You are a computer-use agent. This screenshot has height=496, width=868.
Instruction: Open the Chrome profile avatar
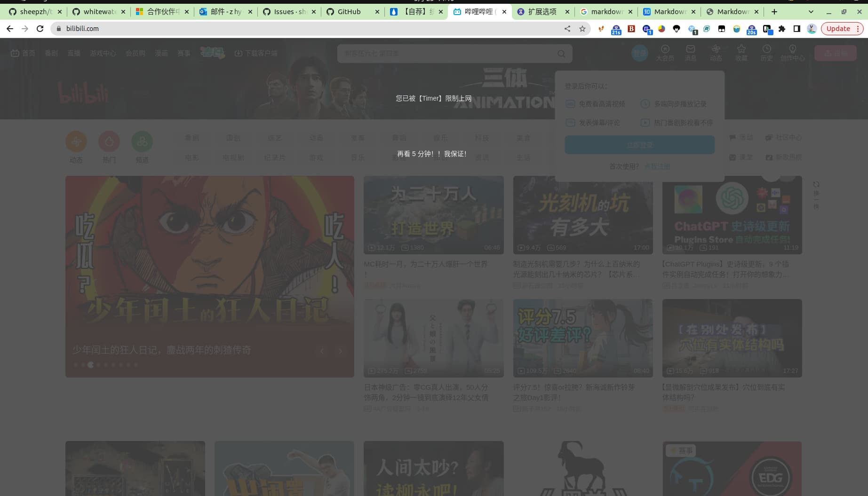point(812,29)
